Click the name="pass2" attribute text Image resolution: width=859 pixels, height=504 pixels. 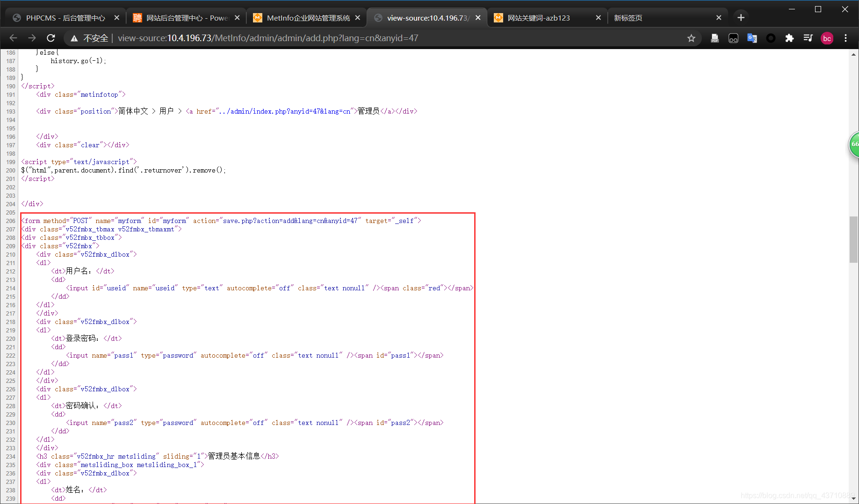pyautogui.click(x=114, y=423)
